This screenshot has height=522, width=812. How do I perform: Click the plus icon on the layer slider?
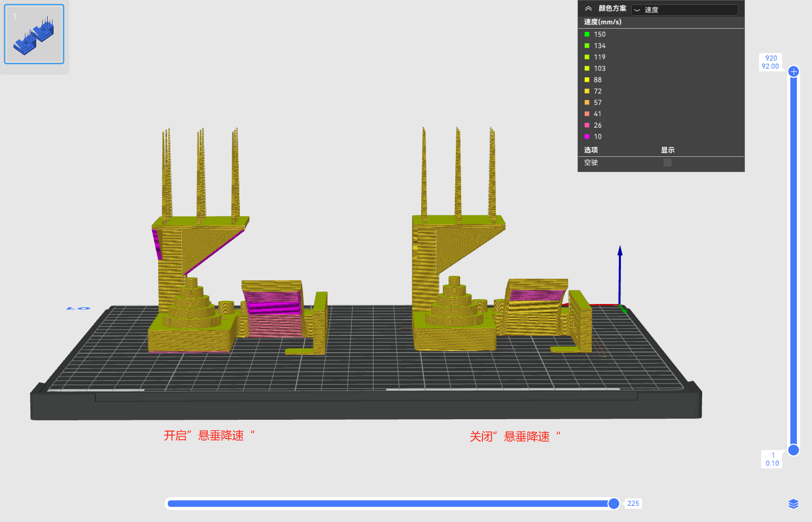(794, 71)
